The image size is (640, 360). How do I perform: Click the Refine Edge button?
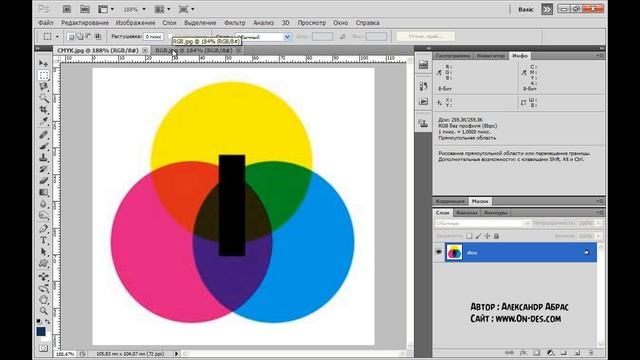[x=426, y=37]
